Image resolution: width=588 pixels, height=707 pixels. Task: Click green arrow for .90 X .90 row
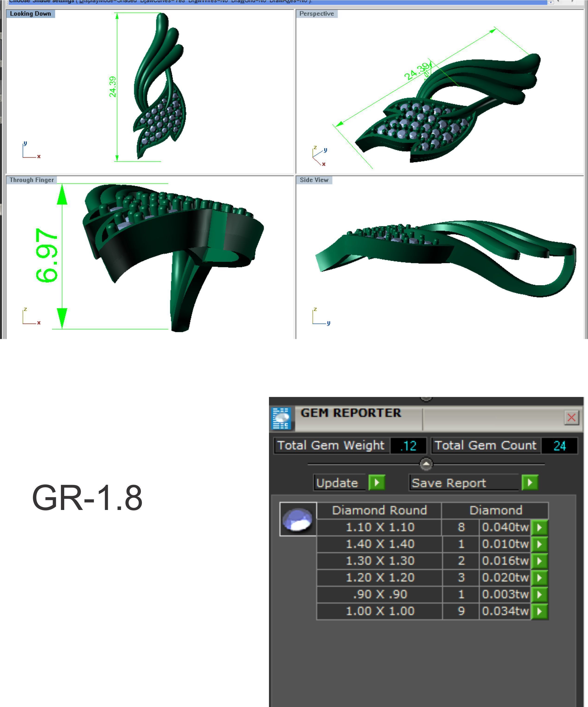point(539,595)
